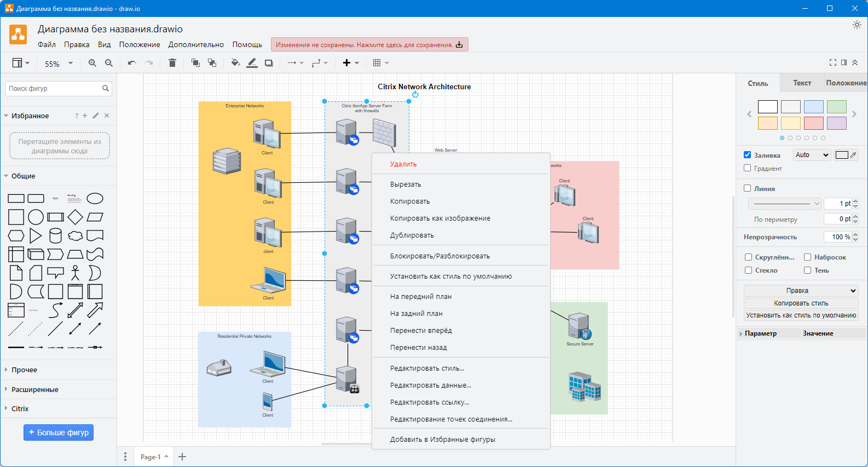
Task: Toggle the format panel icon
Action: click(x=844, y=62)
